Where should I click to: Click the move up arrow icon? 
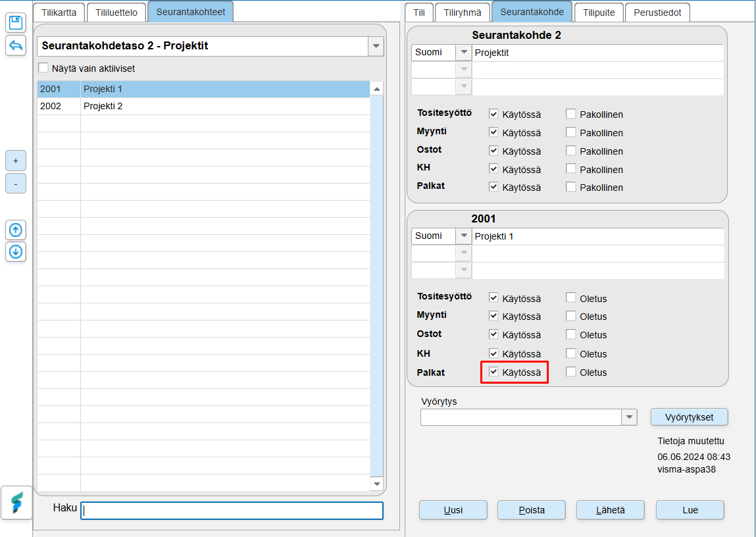coord(16,230)
